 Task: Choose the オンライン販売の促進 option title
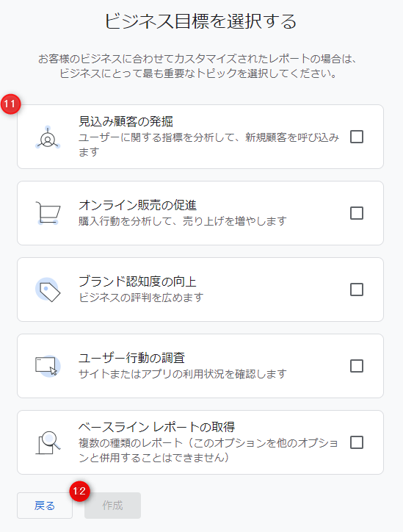pyautogui.click(x=137, y=205)
